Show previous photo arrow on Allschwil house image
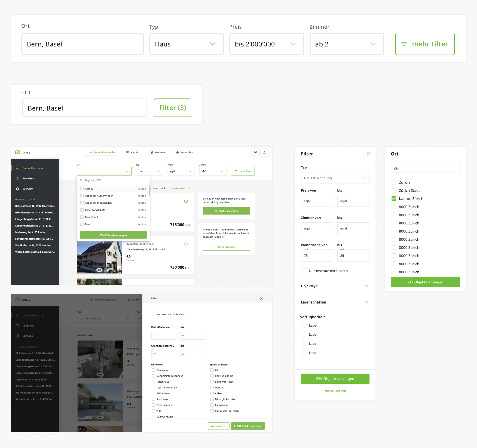The height and width of the screenshot is (448, 477). 82,255
